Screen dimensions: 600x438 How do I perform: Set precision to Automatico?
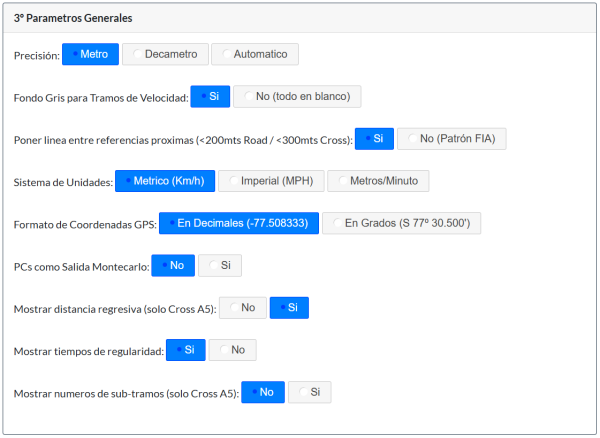[256, 54]
